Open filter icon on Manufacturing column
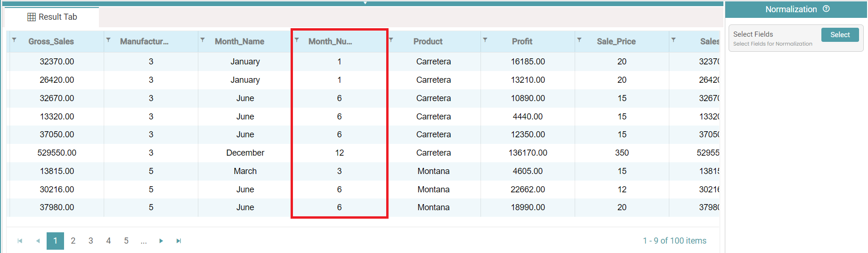 tap(108, 40)
